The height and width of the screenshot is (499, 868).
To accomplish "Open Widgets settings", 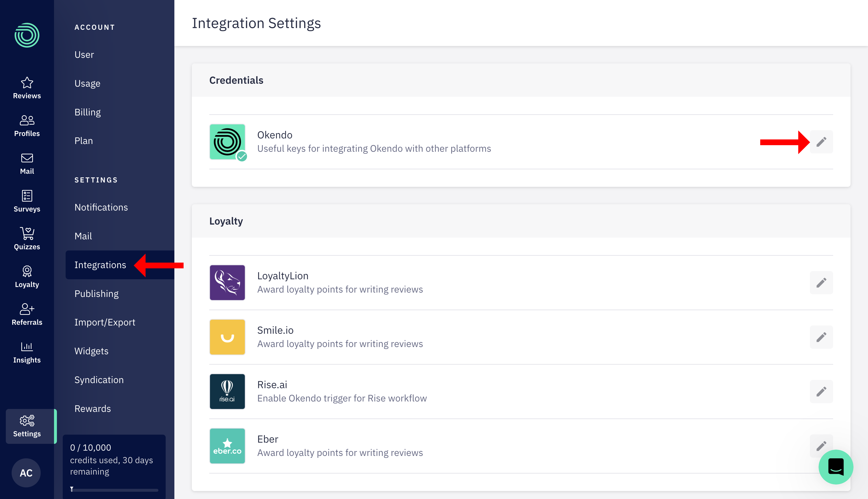I will pyautogui.click(x=91, y=351).
